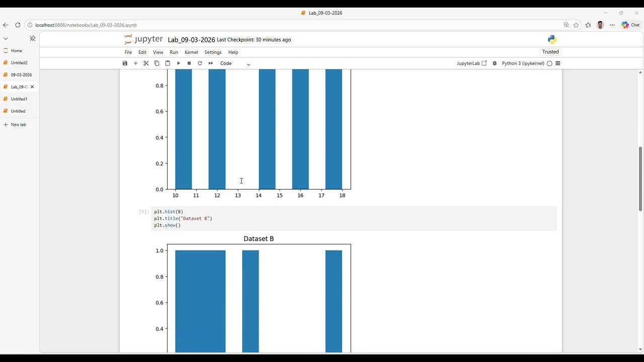Open the Kernel menu
Screen dimensions: 644x362
191,52
